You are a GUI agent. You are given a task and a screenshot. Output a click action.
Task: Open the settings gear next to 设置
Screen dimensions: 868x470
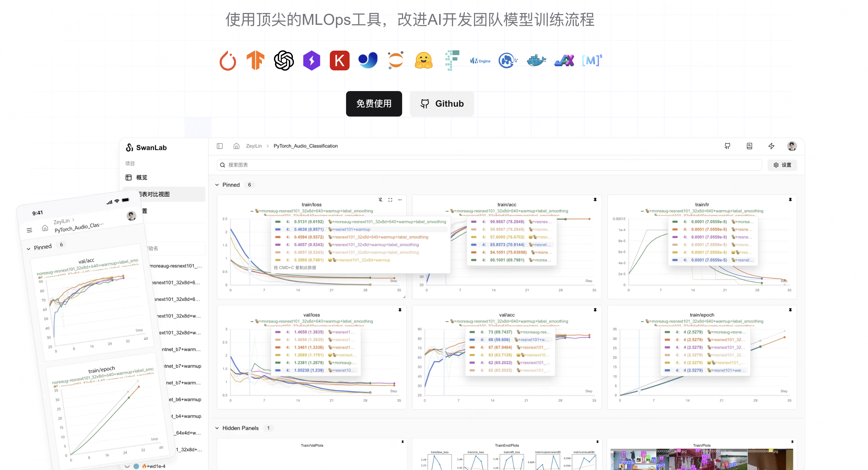(x=776, y=165)
